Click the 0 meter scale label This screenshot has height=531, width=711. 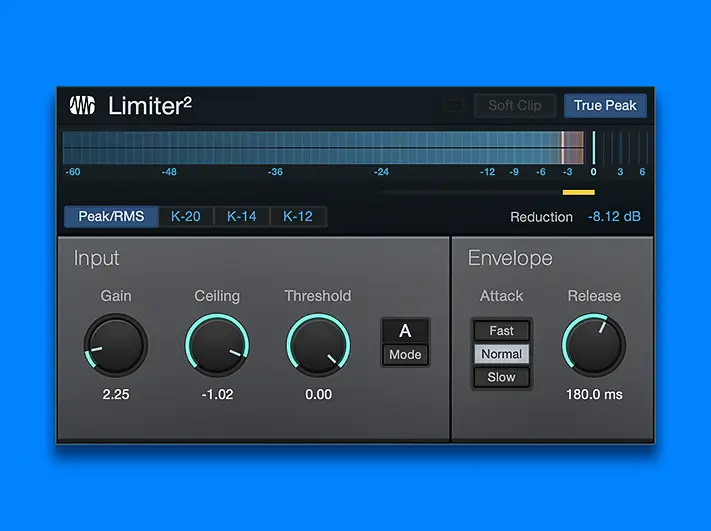(594, 172)
